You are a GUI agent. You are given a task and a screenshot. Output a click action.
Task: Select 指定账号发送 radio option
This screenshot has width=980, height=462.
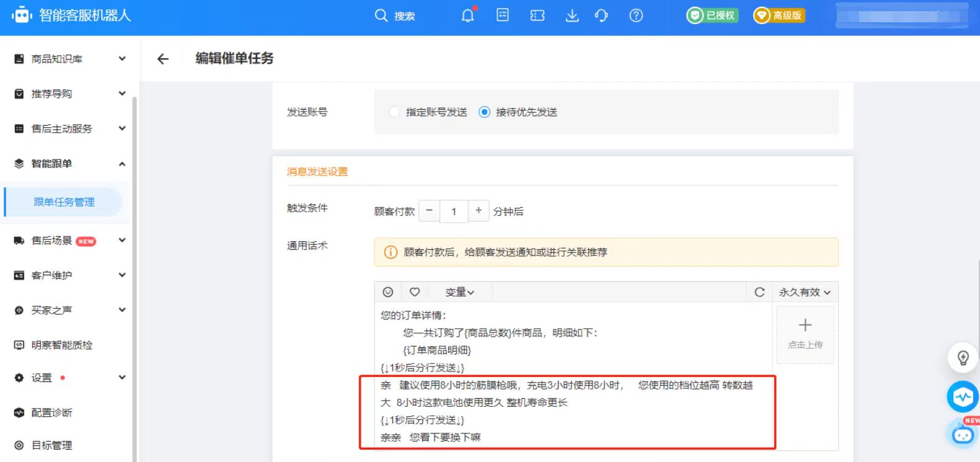tap(394, 112)
